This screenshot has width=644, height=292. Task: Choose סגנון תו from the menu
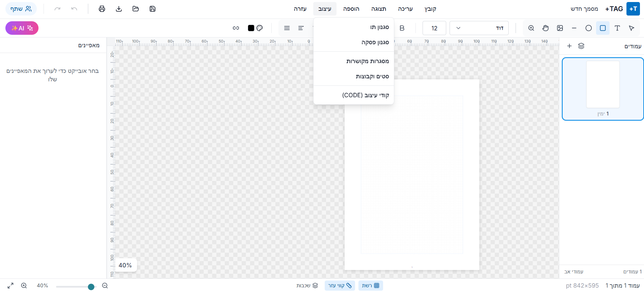tap(354, 27)
